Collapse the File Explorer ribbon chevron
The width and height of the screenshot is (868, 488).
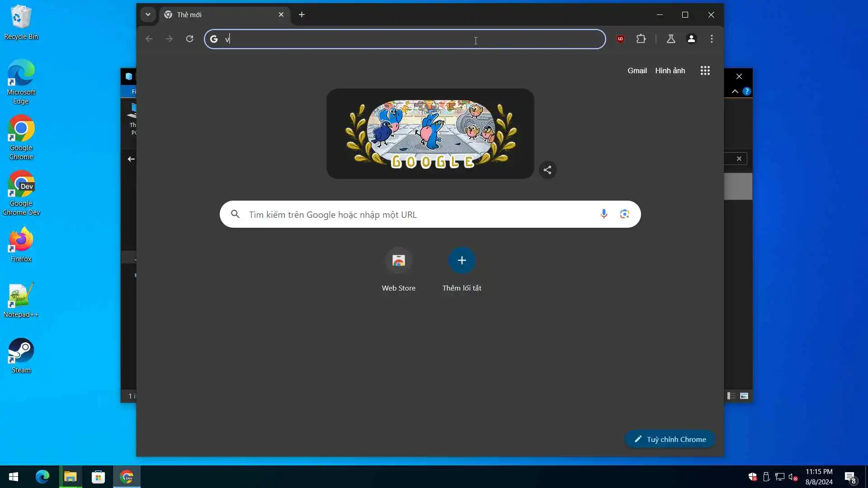point(735,91)
